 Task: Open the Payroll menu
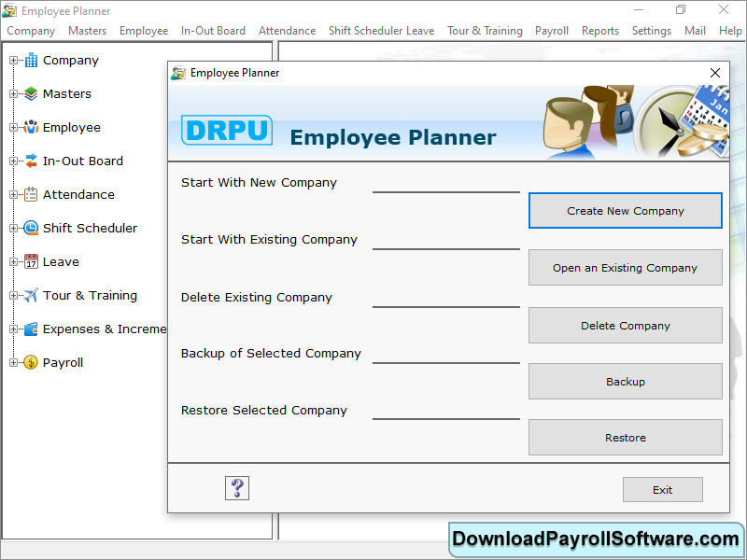coord(552,31)
